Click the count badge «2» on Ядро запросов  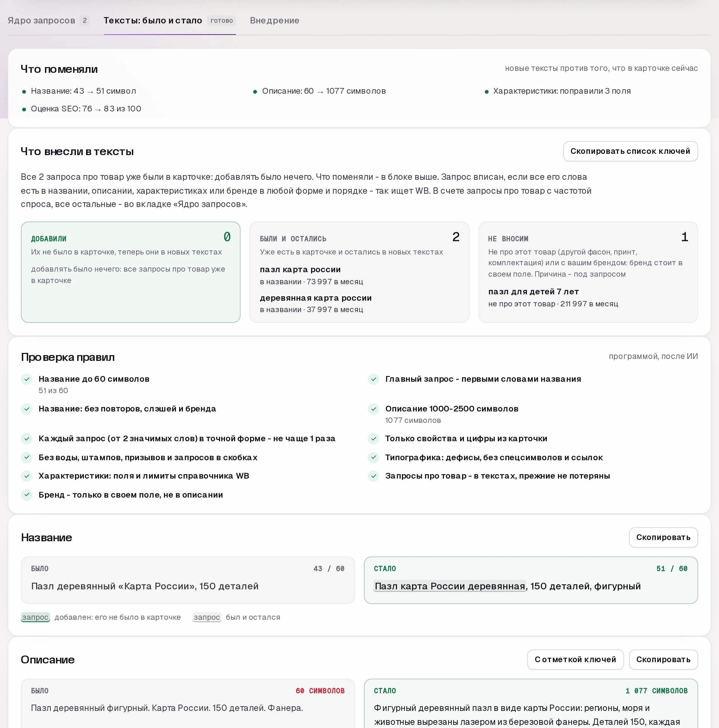tap(85, 20)
